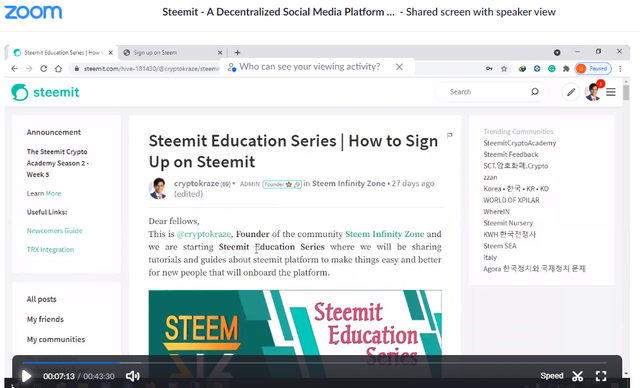Open Steemit Feedback community
The width and height of the screenshot is (640, 388).
[511, 154]
